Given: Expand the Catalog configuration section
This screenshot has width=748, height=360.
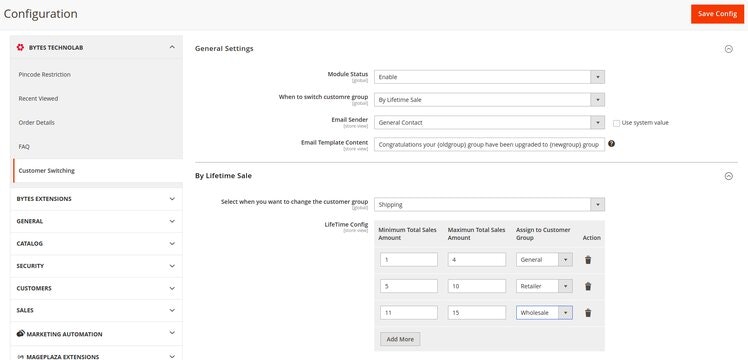Looking at the screenshot, I should click(96, 244).
